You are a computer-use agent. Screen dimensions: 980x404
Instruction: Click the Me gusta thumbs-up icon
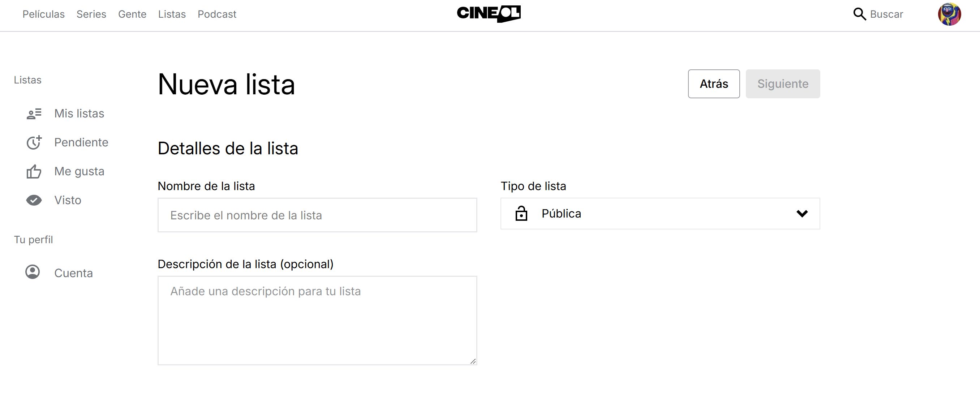pyautogui.click(x=34, y=171)
